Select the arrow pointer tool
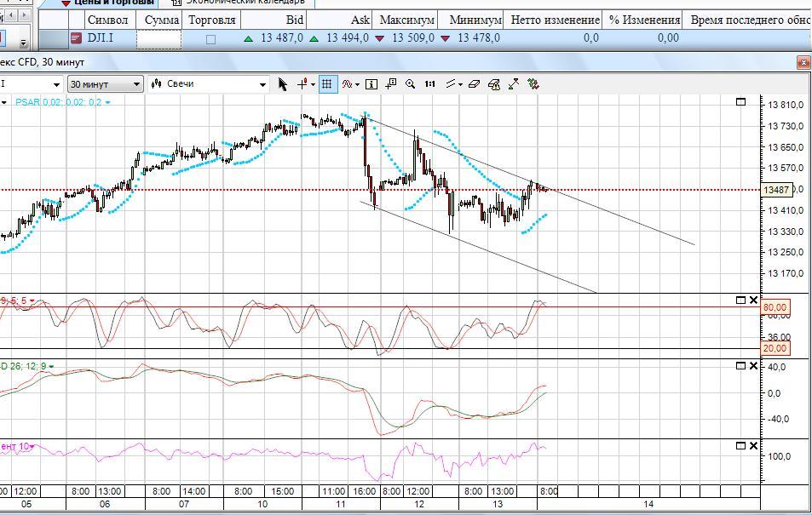The height and width of the screenshot is (515, 812). point(282,84)
